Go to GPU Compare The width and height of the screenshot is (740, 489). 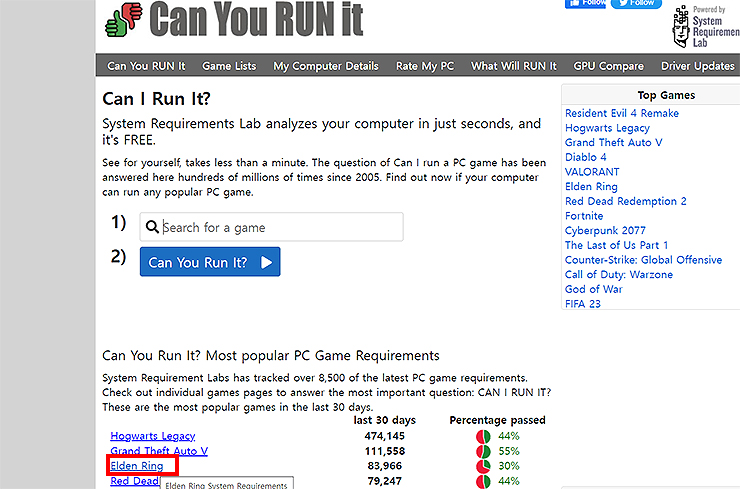click(608, 66)
